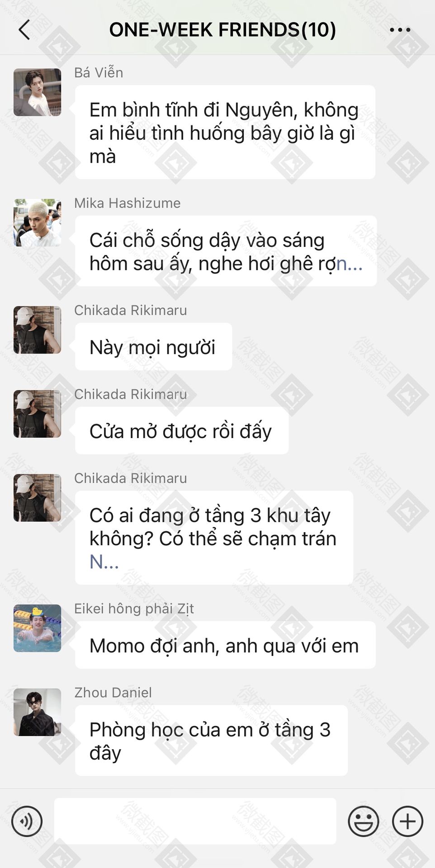Focus the message text input field
This screenshot has height=868, width=435.
tap(195, 821)
